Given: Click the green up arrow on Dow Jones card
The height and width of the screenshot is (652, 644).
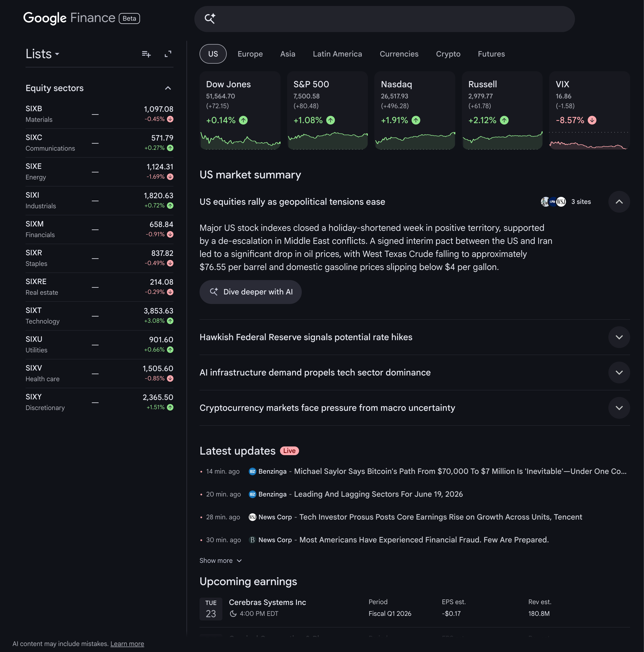Looking at the screenshot, I should (243, 120).
